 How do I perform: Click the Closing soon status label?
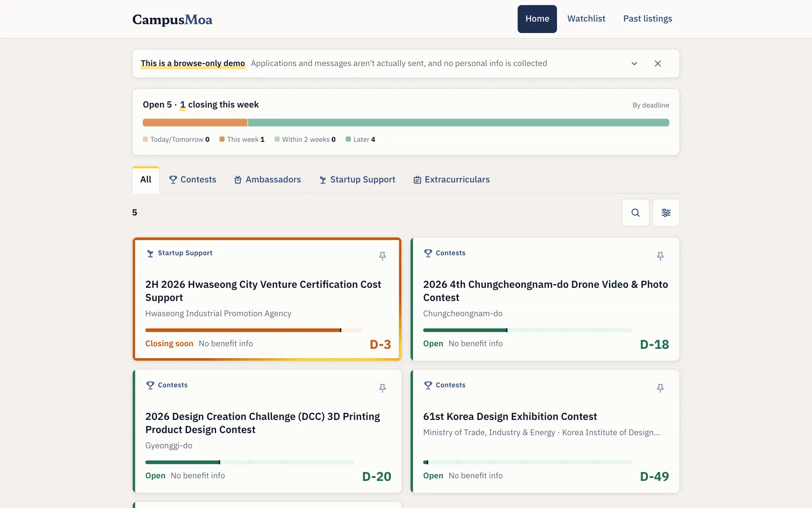point(169,344)
